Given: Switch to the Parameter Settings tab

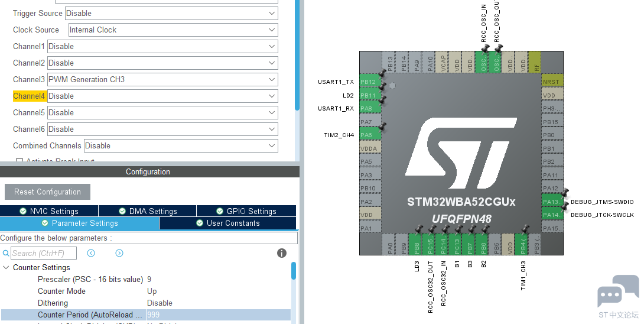Looking at the screenshot, I should [79, 223].
